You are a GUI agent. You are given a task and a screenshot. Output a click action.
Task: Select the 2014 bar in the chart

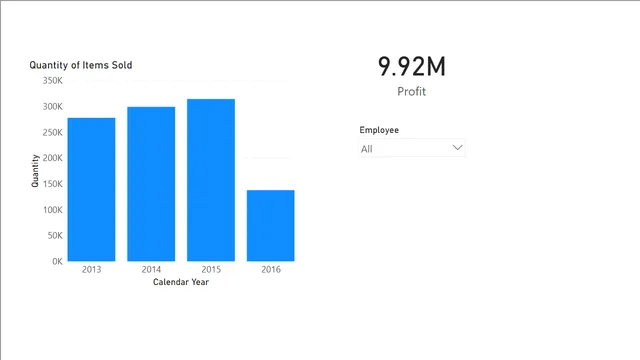(x=151, y=184)
